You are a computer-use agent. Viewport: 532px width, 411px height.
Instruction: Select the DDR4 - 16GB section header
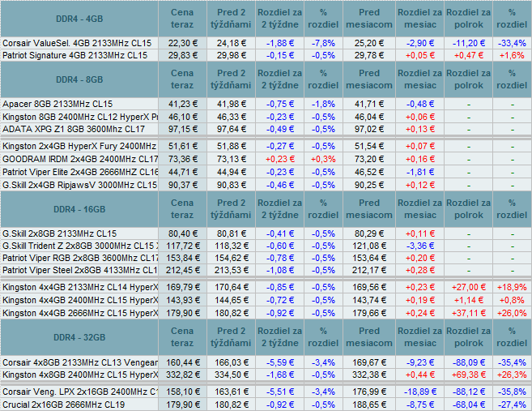pos(79,209)
